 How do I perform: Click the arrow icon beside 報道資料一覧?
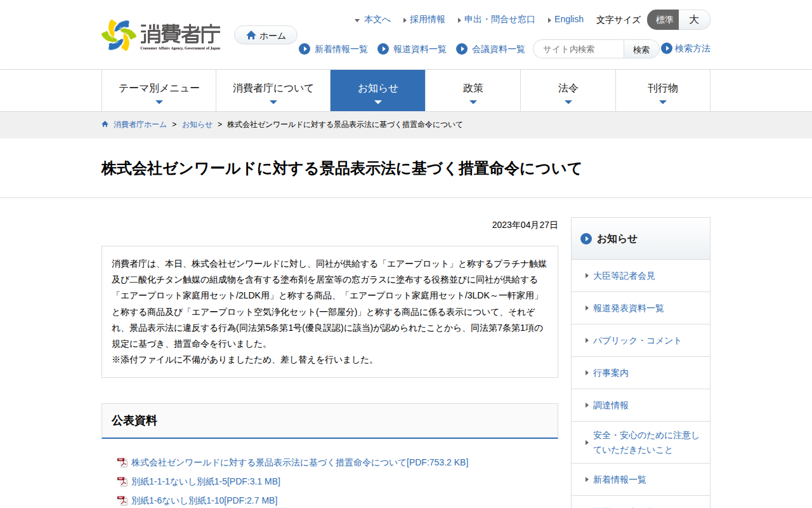click(x=383, y=49)
